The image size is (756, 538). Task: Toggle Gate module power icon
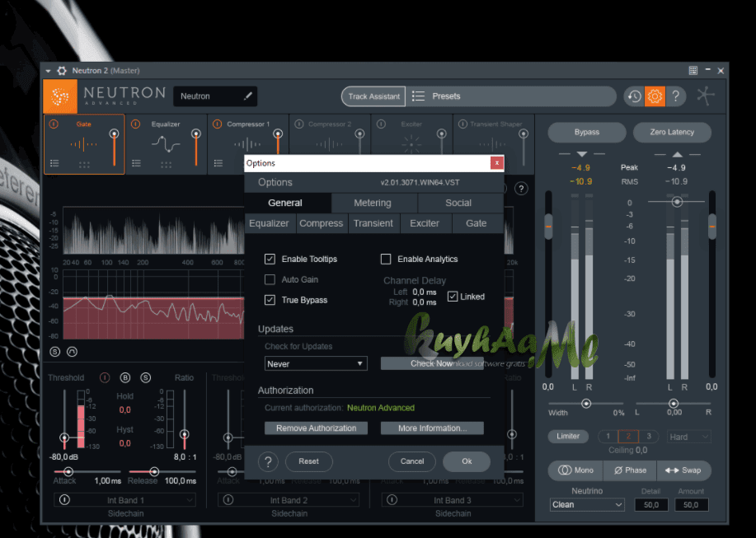click(54, 124)
